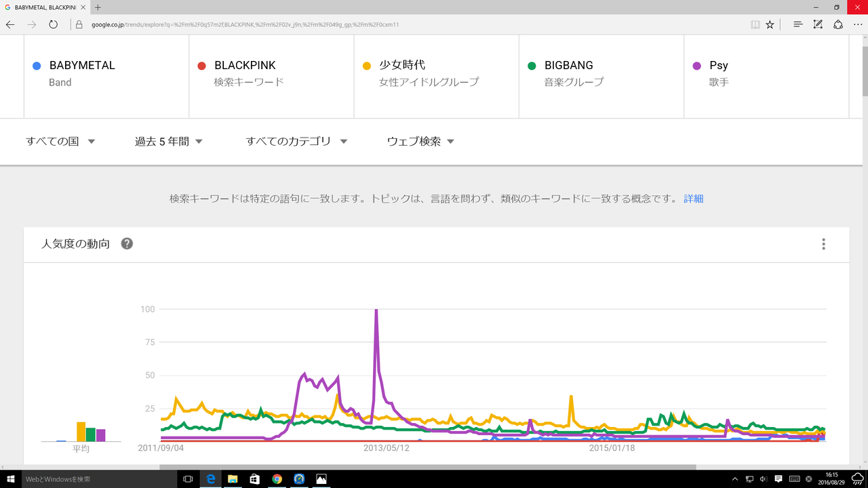Go back using browser back arrow

click(x=10, y=24)
